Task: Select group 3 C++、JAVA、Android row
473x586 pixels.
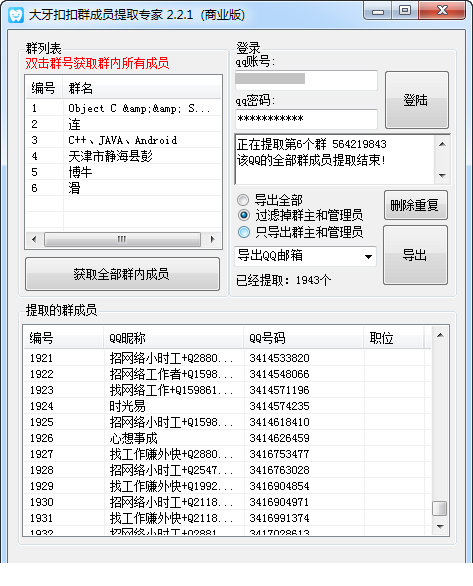Action: pyautogui.click(x=123, y=140)
